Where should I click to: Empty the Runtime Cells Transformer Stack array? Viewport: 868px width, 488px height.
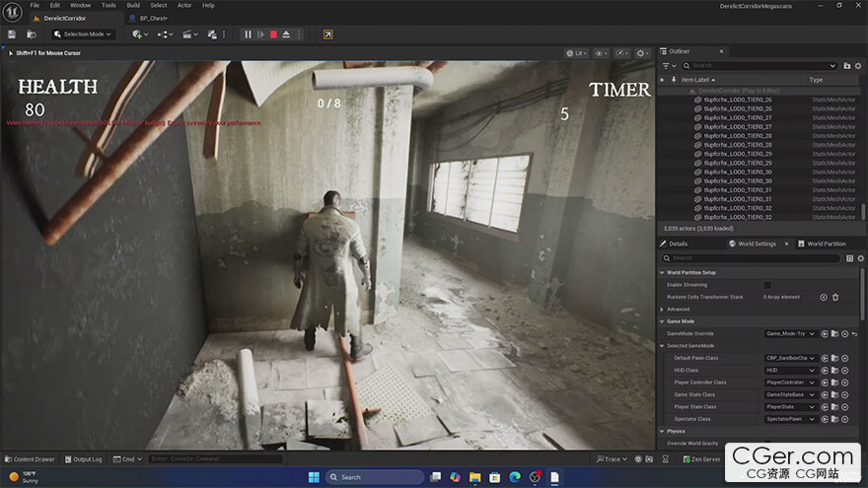pos(835,297)
